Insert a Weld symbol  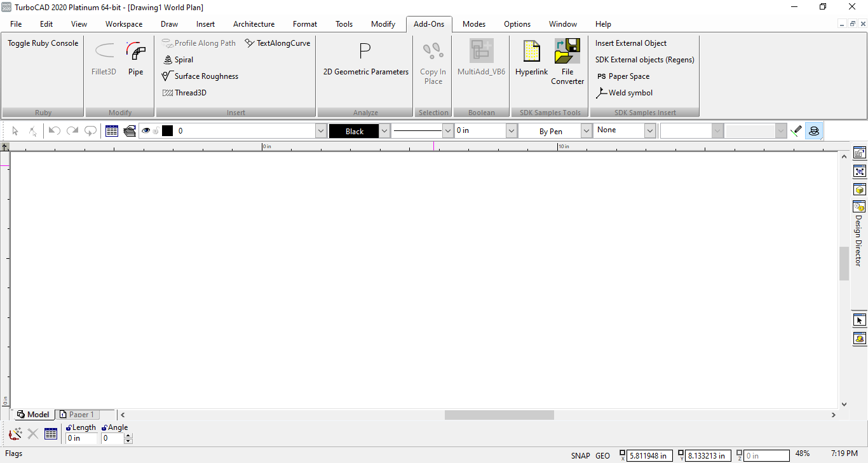pyautogui.click(x=624, y=93)
